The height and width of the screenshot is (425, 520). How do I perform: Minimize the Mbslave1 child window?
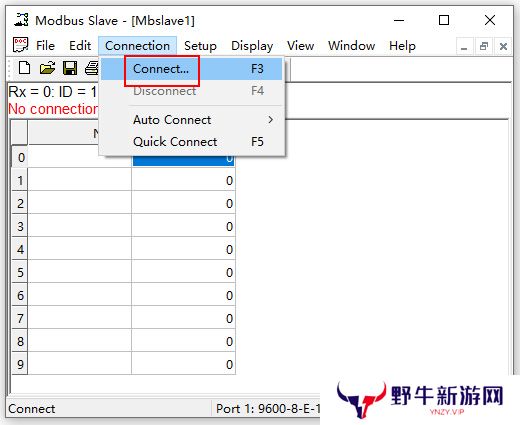[x=464, y=46]
